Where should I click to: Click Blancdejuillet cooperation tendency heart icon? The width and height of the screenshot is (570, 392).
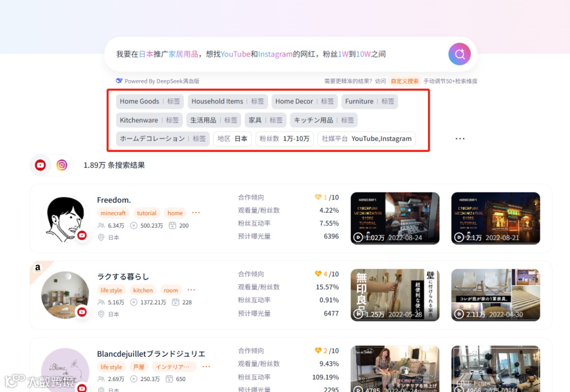tap(318, 350)
